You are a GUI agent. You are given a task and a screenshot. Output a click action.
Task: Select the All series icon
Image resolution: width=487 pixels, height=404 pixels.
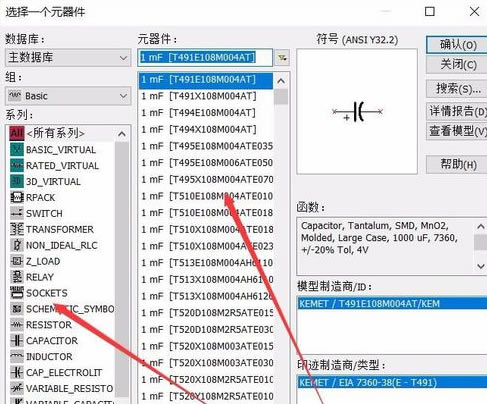click(x=17, y=133)
